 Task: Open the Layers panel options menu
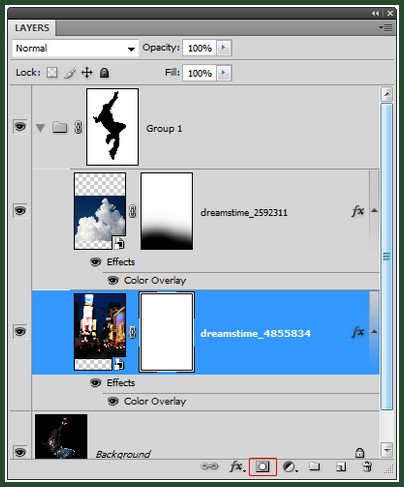coord(386,27)
